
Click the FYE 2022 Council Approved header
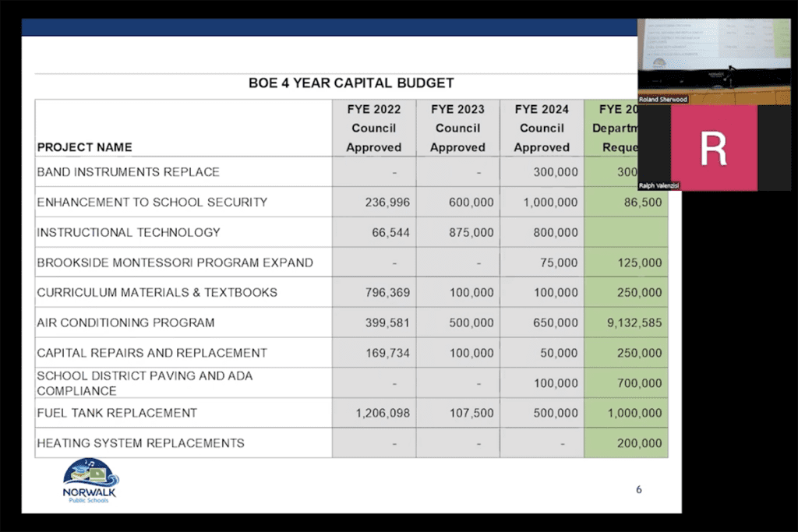[x=374, y=129]
